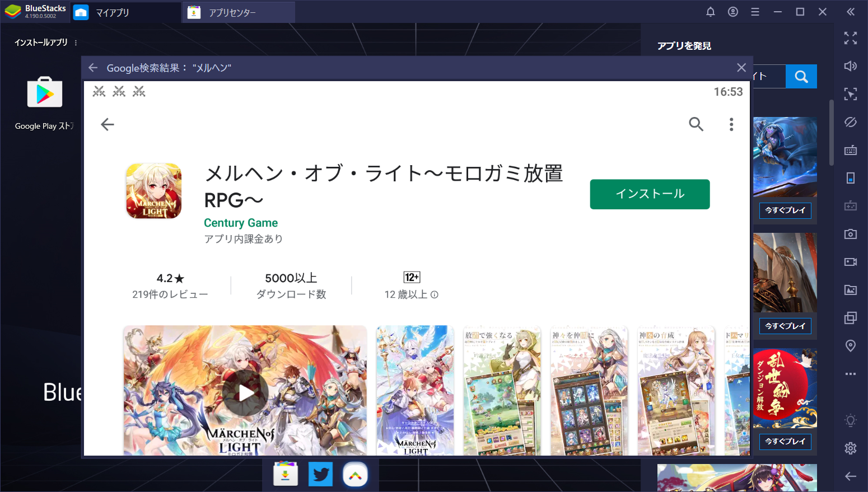
Task: Toggle the lightbulb icon in sidebar
Action: pos(851,420)
